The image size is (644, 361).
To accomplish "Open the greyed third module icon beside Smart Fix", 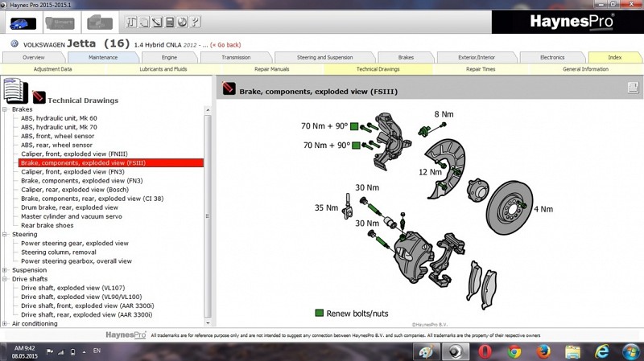I will (x=100, y=23).
